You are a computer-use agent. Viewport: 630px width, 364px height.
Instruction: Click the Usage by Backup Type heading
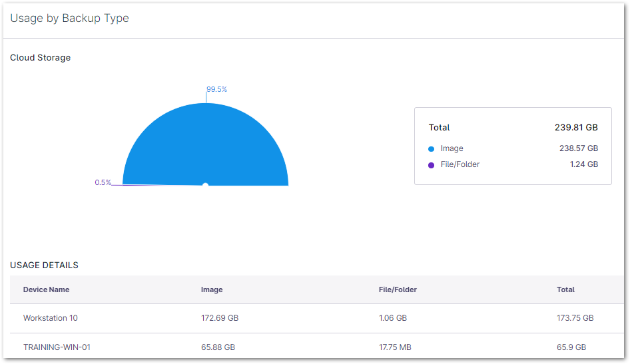coord(69,19)
